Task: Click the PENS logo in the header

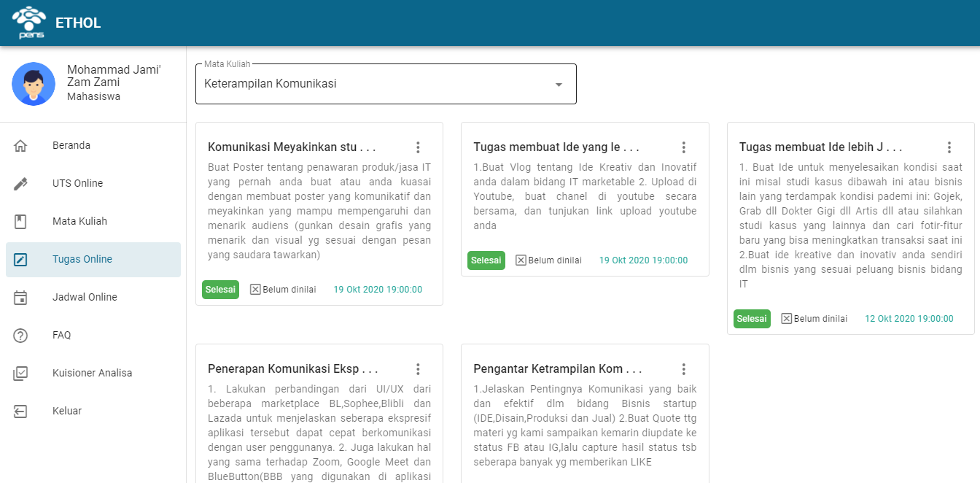Action: [29, 22]
